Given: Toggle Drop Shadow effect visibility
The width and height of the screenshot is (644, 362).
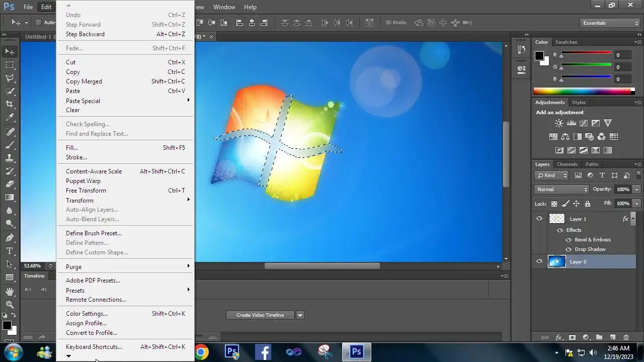Looking at the screenshot, I should (x=569, y=249).
